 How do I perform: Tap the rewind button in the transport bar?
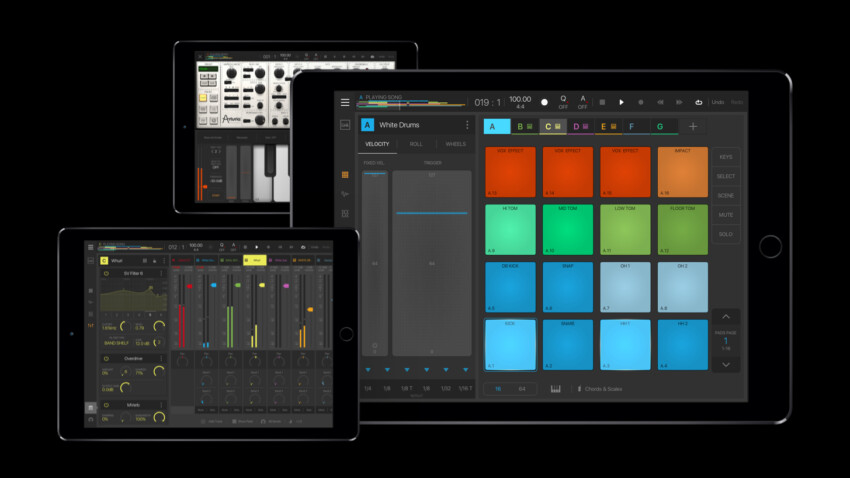[660, 102]
